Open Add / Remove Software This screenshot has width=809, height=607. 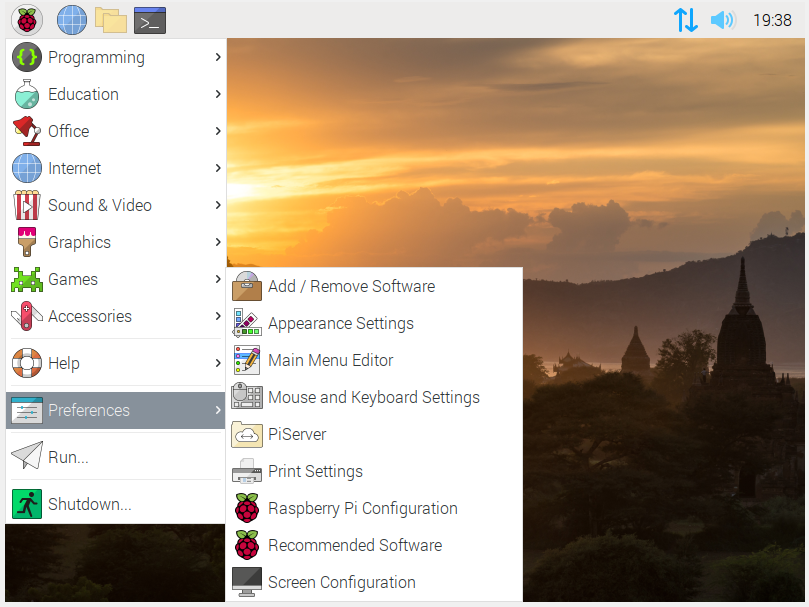375,286
